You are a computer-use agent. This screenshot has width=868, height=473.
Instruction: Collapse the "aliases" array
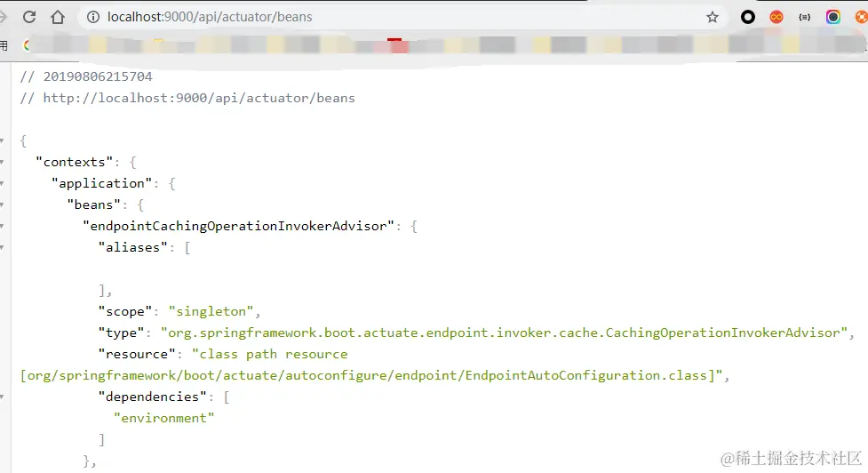(x=2, y=247)
